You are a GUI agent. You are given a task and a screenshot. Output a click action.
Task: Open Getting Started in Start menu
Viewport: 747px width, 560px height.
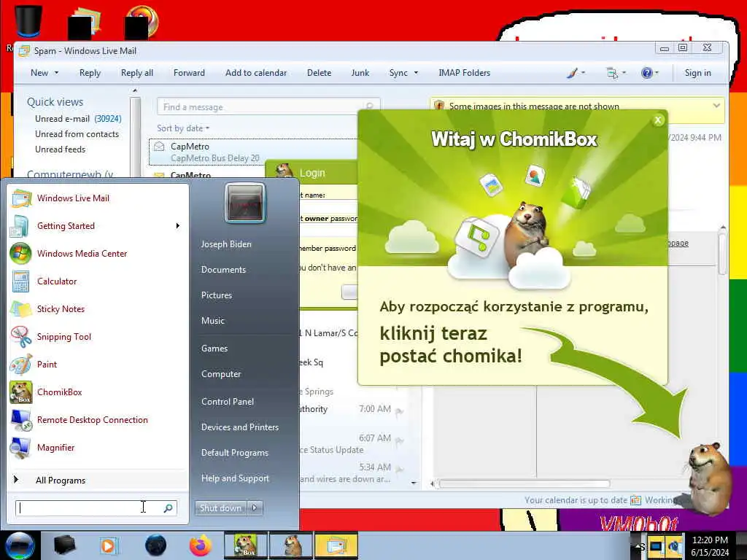[x=66, y=226]
